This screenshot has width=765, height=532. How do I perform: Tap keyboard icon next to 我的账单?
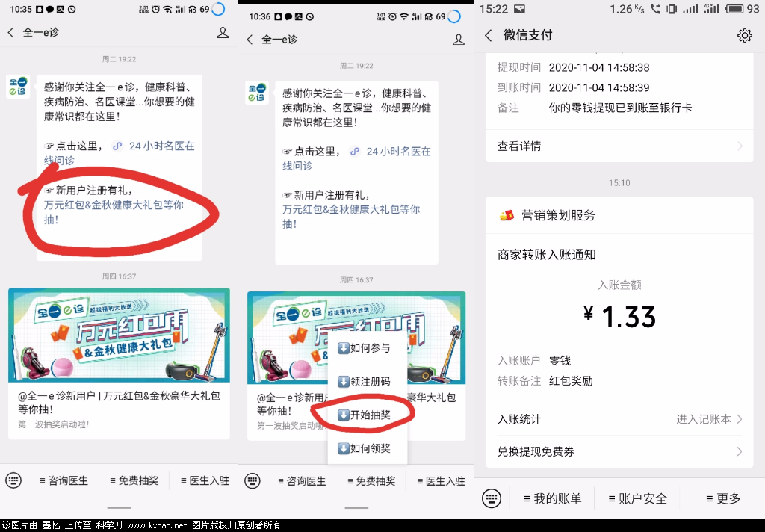[491, 498]
